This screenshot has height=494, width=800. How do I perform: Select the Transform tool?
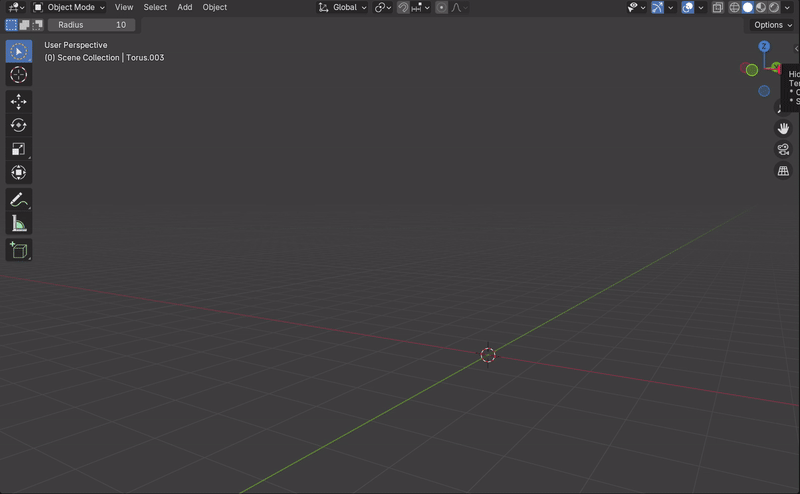click(x=19, y=172)
